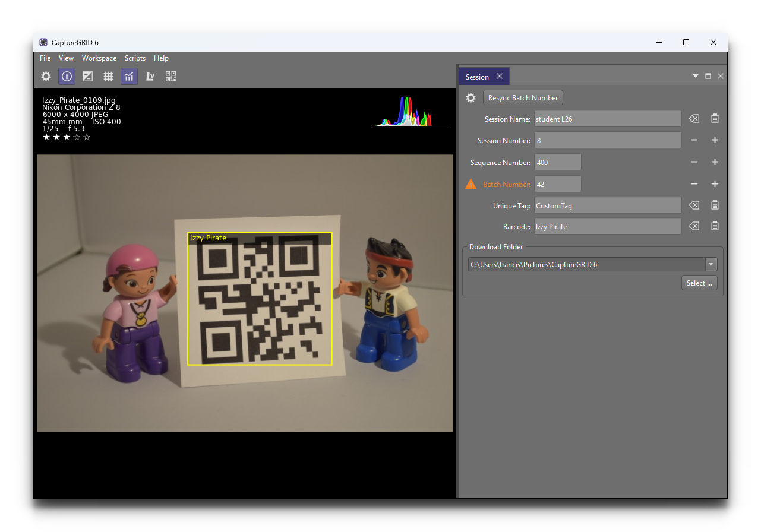Close the Session tab
The height and width of the screenshot is (532, 761).
(500, 77)
